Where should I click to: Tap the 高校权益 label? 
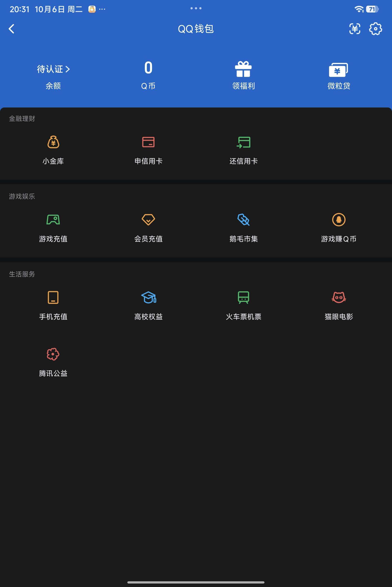[x=148, y=317]
